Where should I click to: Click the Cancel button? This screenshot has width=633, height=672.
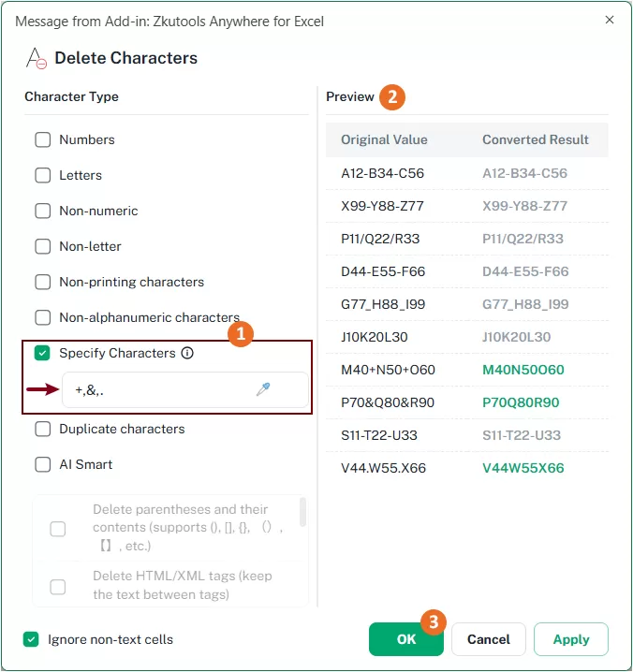point(489,639)
